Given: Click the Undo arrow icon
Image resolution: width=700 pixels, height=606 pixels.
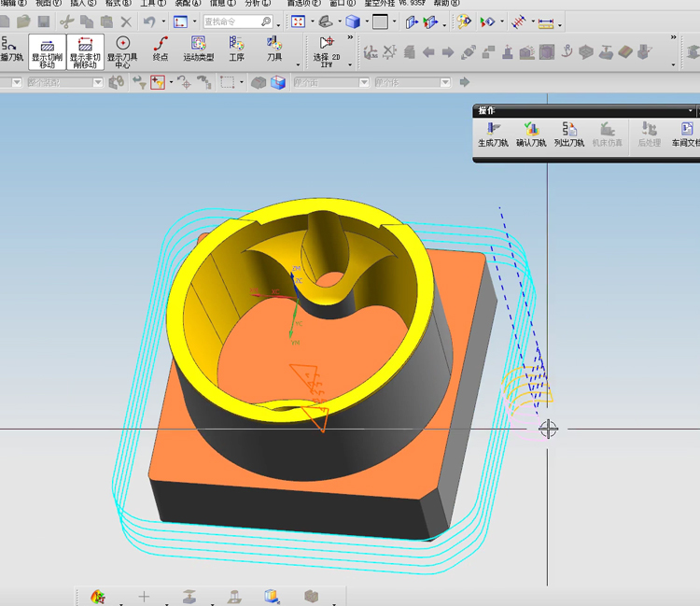Looking at the screenshot, I should tap(149, 21).
